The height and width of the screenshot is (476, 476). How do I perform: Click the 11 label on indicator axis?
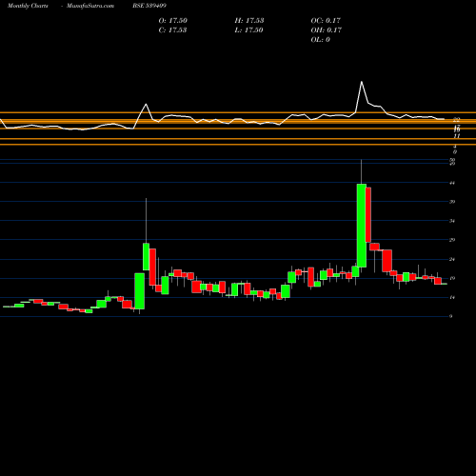(457, 136)
